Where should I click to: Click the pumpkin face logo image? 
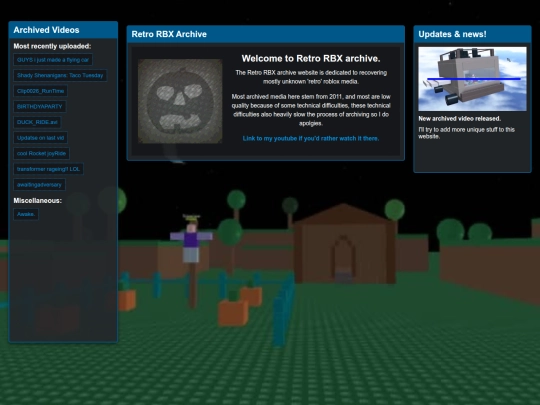180,101
